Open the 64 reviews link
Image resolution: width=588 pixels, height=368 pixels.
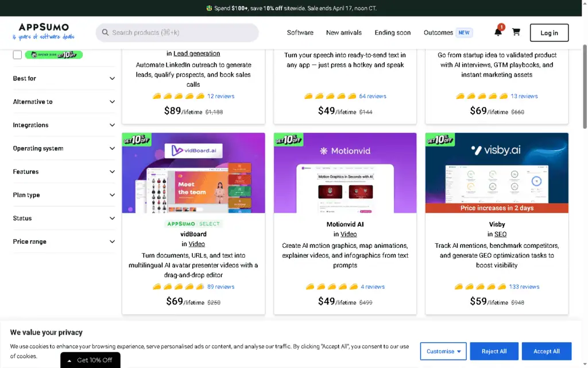[372, 96]
